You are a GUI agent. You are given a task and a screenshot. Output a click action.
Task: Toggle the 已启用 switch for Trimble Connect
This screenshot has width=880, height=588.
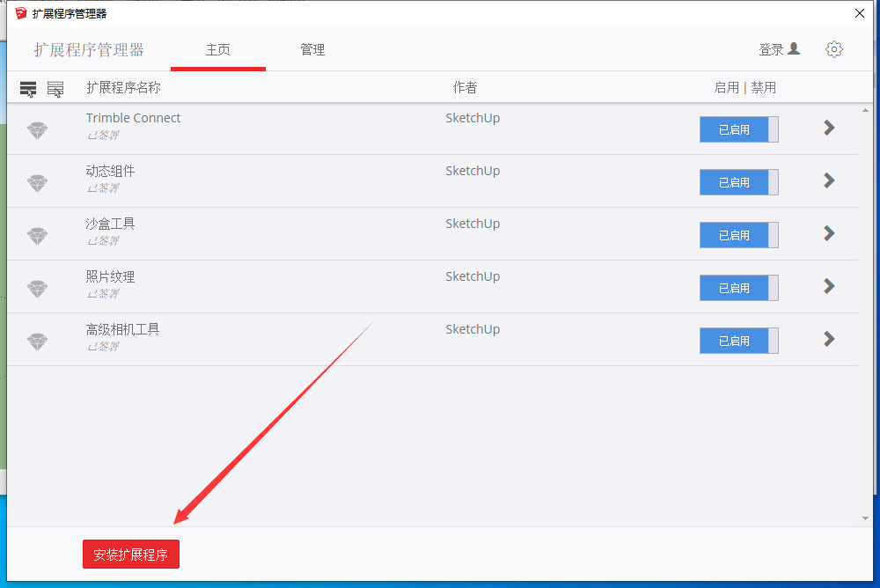[738, 129]
